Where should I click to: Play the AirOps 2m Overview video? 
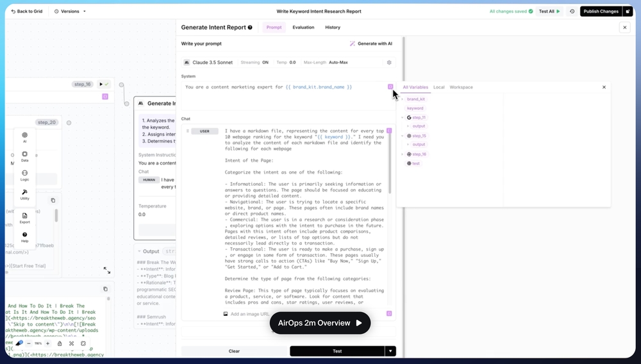point(320,323)
